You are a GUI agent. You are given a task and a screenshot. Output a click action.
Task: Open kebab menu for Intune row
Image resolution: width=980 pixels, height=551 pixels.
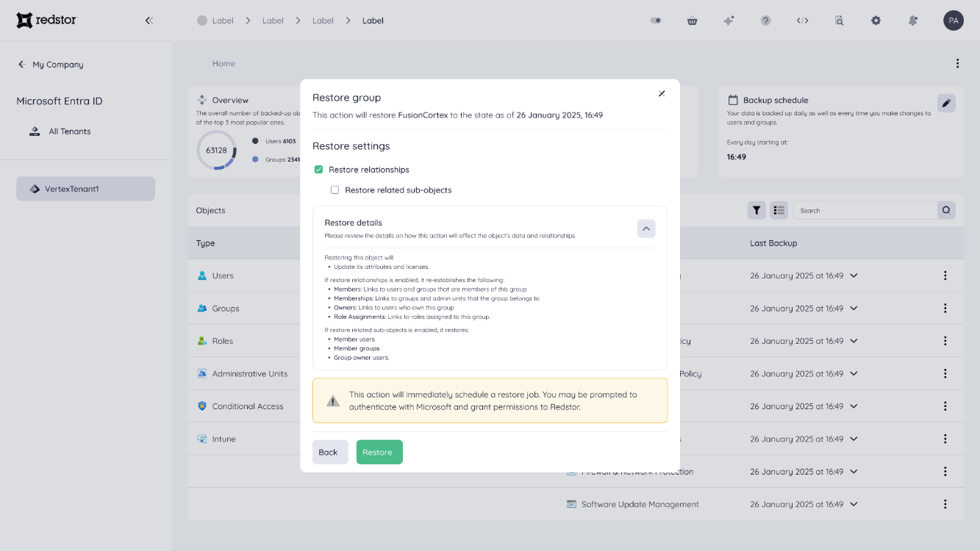[945, 439]
